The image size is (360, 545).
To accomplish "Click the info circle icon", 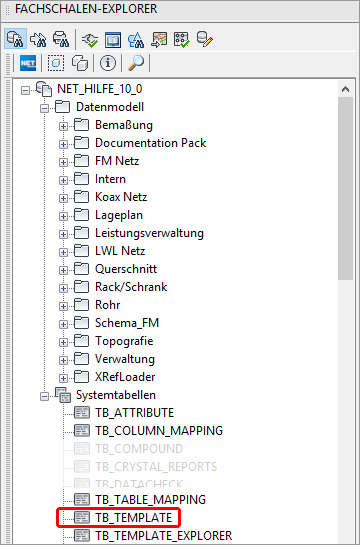I will coord(108,63).
